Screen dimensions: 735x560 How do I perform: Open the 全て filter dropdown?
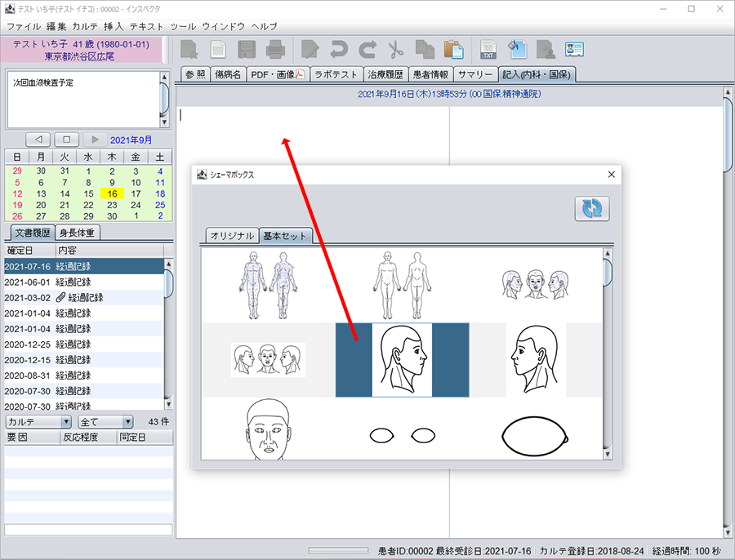[x=105, y=422]
